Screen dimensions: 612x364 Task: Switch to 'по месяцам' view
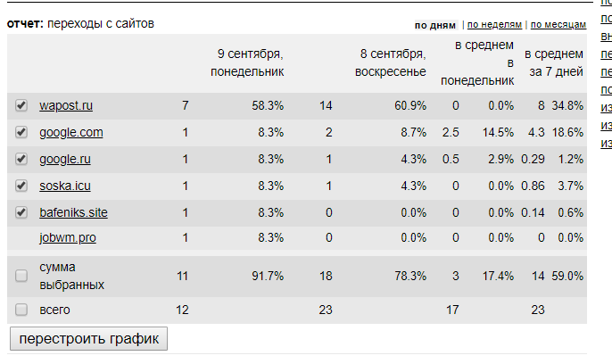pos(558,25)
